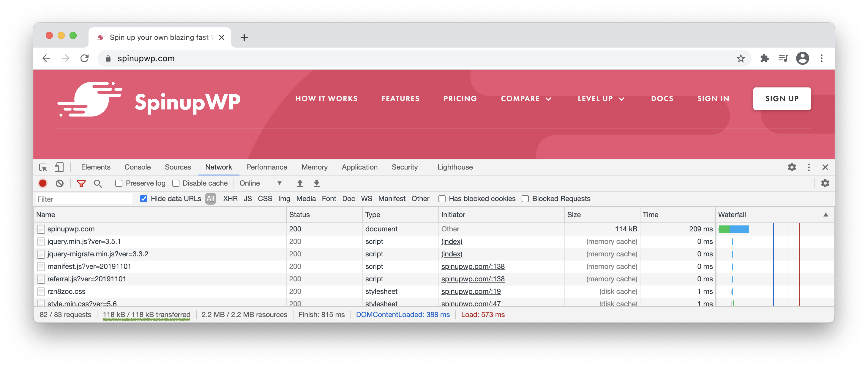Open the Online throttling dropdown
Image resolution: width=868 pixels, height=367 pixels.
261,183
